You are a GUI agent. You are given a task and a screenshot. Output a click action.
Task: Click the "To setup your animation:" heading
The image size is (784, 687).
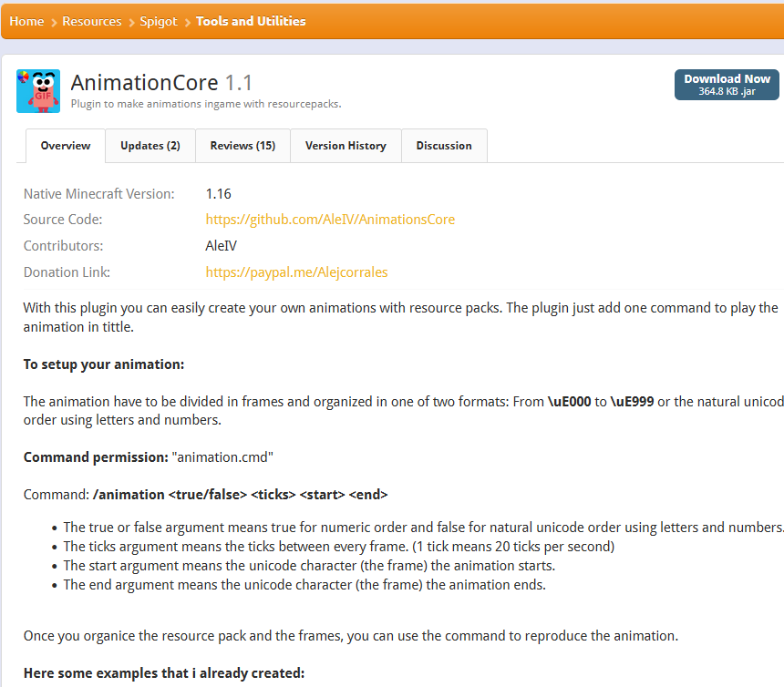104,364
